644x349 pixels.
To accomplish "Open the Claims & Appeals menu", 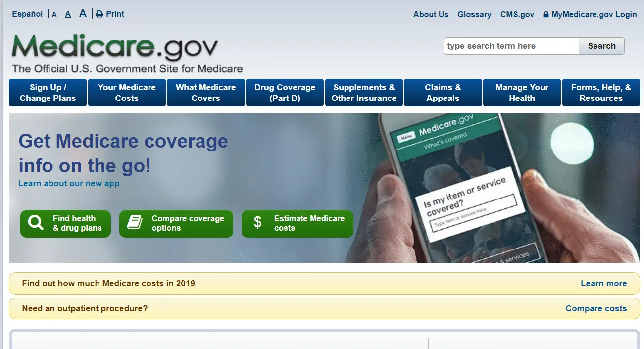I will click(x=443, y=93).
